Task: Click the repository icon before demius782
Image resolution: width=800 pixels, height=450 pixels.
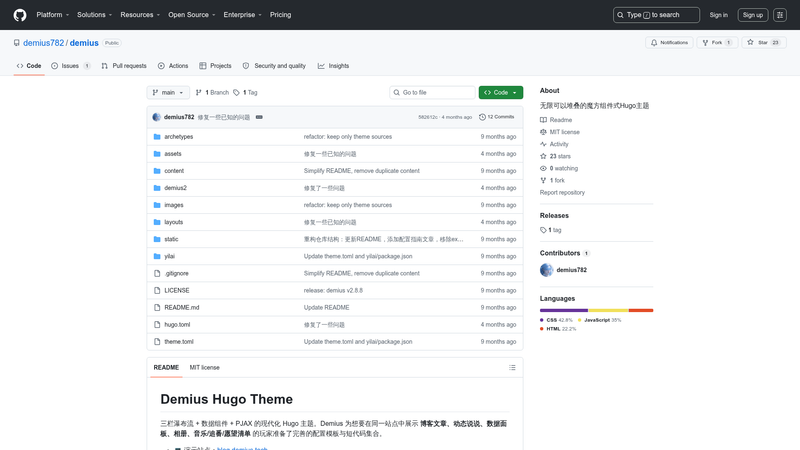Action: pos(17,43)
